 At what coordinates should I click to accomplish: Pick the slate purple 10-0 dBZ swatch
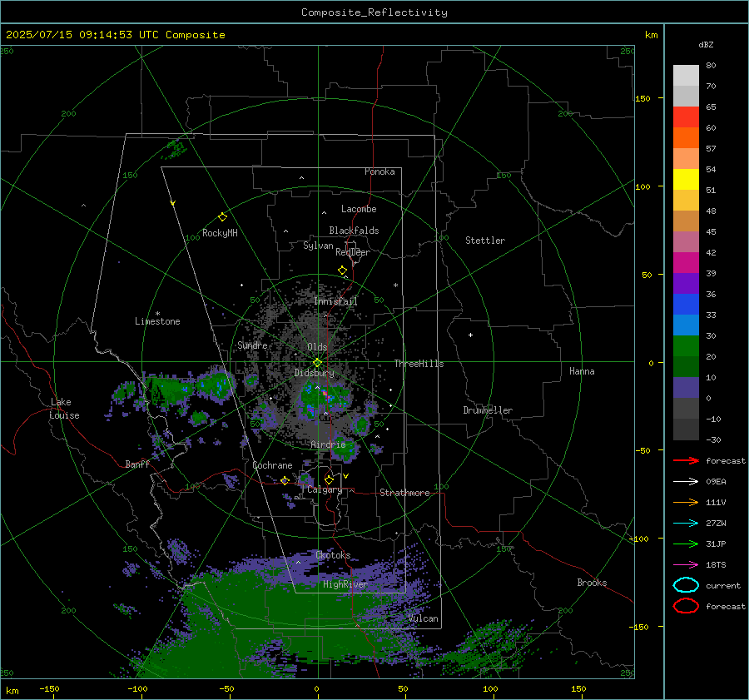click(x=686, y=388)
